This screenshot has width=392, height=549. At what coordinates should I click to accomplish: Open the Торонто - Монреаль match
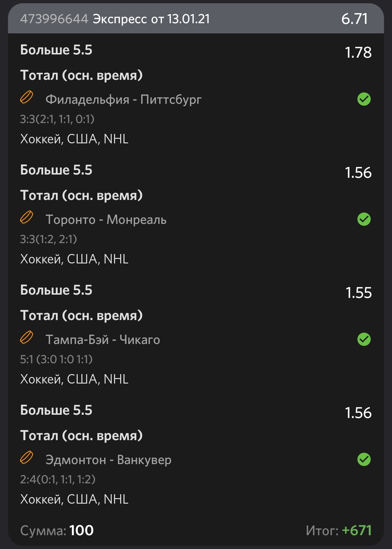pyautogui.click(x=106, y=220)
